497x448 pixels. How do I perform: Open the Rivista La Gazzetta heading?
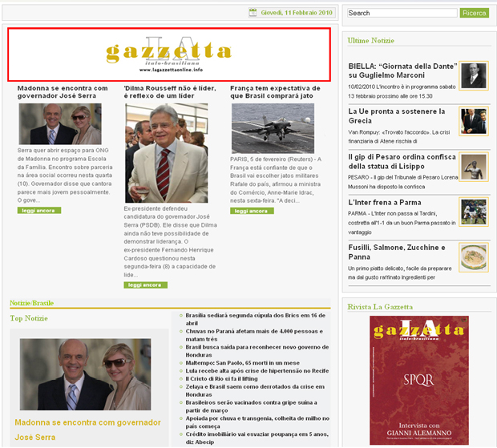[x=380, y=307]
